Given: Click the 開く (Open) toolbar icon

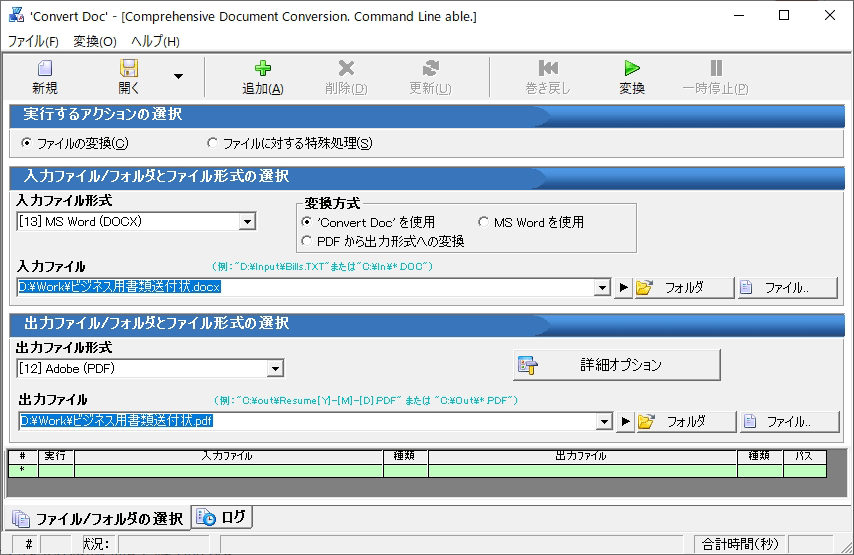Looking at the screenshot, I should (x=129, y=69).
